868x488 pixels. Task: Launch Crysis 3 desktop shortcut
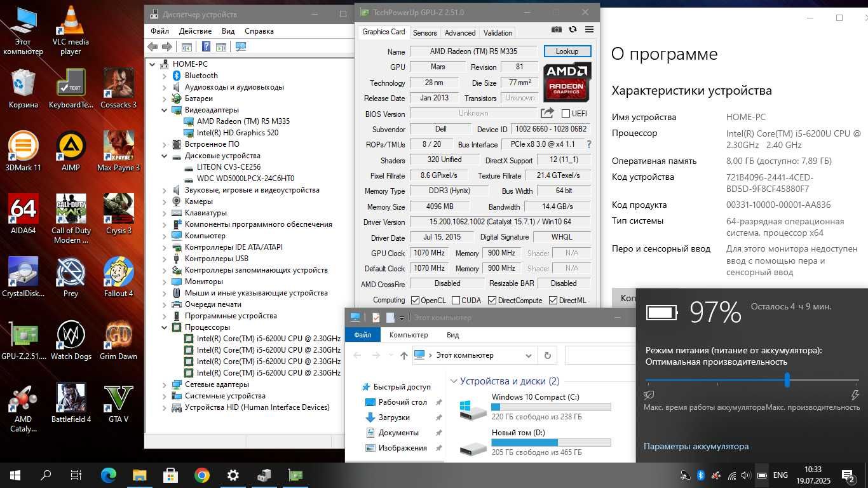point(118,214)
